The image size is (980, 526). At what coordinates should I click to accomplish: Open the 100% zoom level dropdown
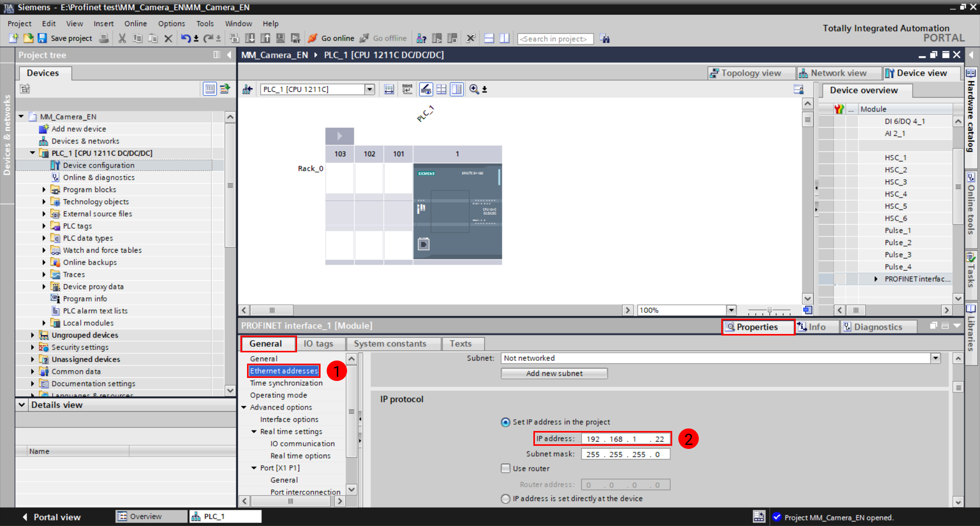pos(731,310)
